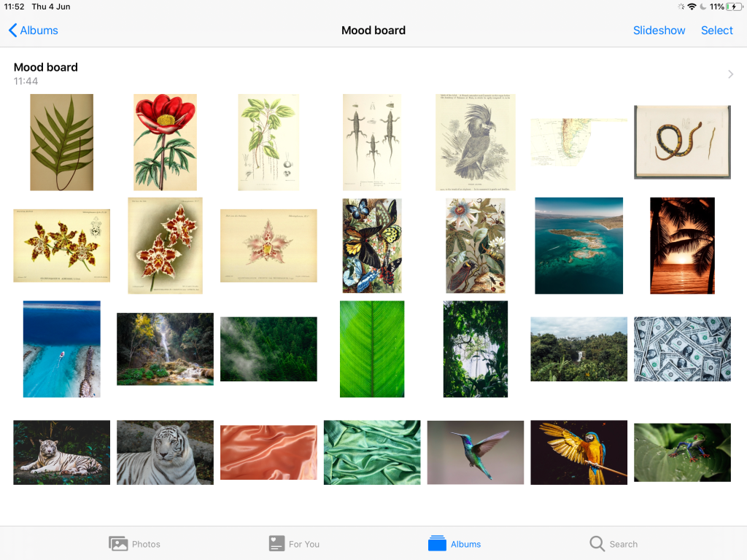Open the green fern leaf illustration
The height and width of the screenshot is (560, 747).
click(x=61, y=142)
